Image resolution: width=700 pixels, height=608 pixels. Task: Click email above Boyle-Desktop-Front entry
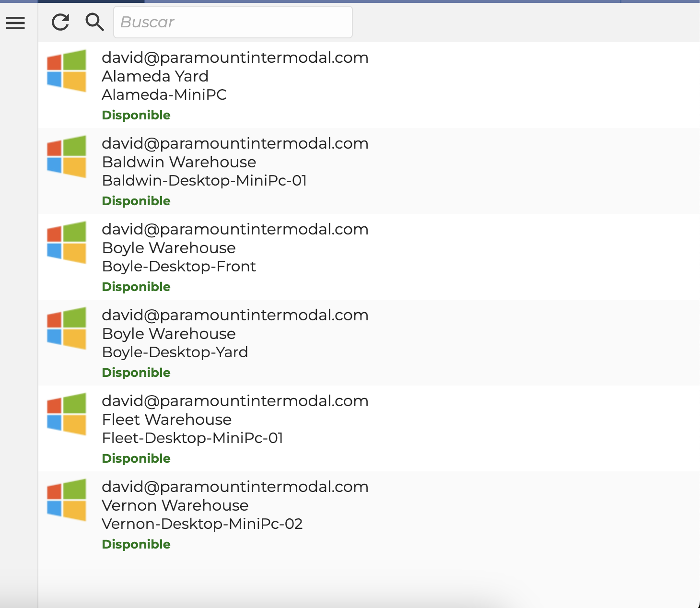pyautogui.click(x=235, y=229)
